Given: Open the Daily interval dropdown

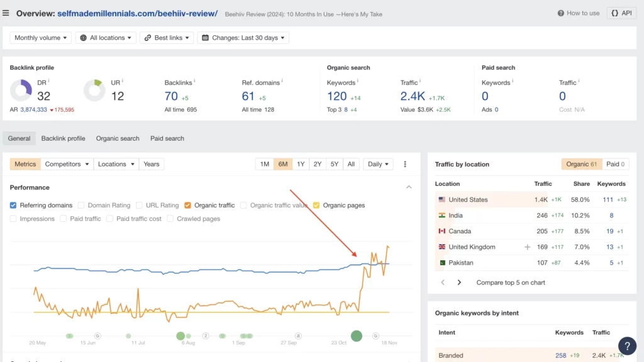Looking at the screenshot, I should coord(378,164).
